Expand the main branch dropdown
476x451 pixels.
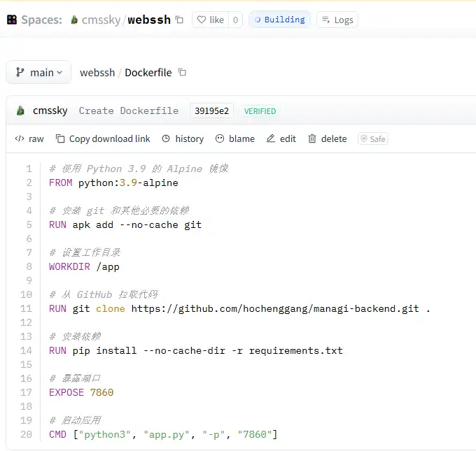(x=38, y=72)
